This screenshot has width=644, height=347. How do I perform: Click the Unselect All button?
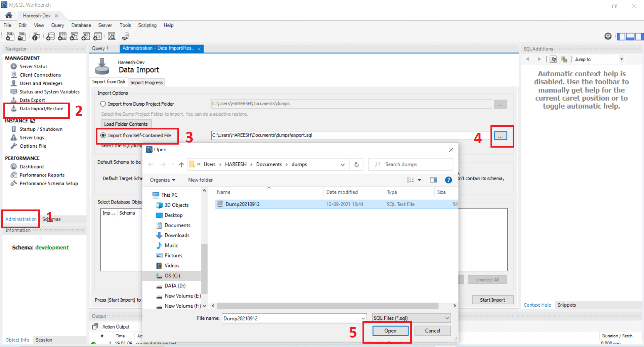487,279
